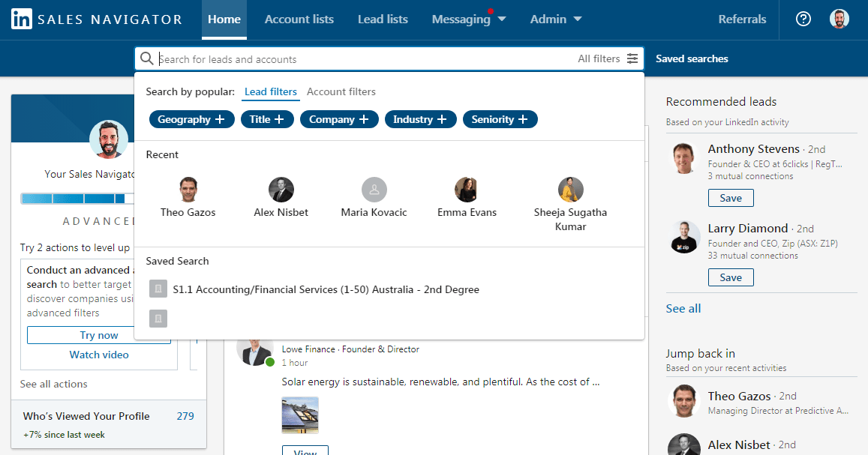Add an Industry lead filter
The width and height of the screenshot is (868, 455).
click(420, 119)
